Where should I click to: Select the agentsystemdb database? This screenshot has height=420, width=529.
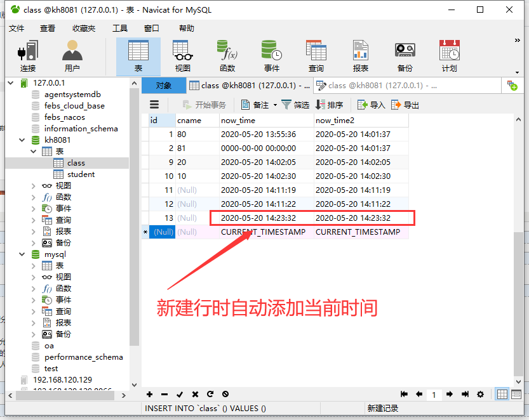point(72,95)
